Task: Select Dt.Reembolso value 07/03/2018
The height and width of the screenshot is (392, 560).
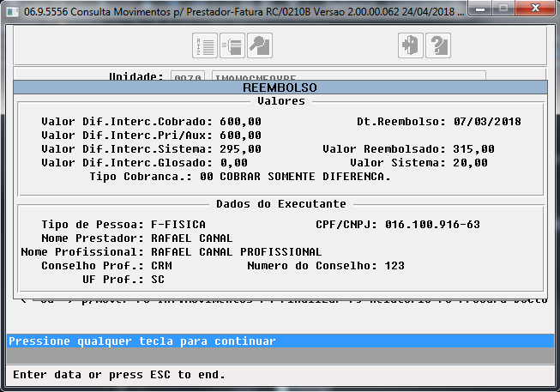Action: 487,122
